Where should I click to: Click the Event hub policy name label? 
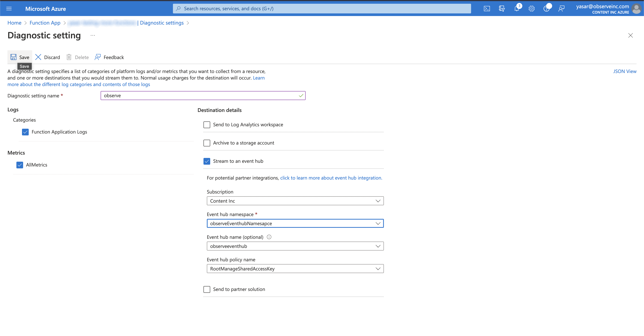[231, 260]
